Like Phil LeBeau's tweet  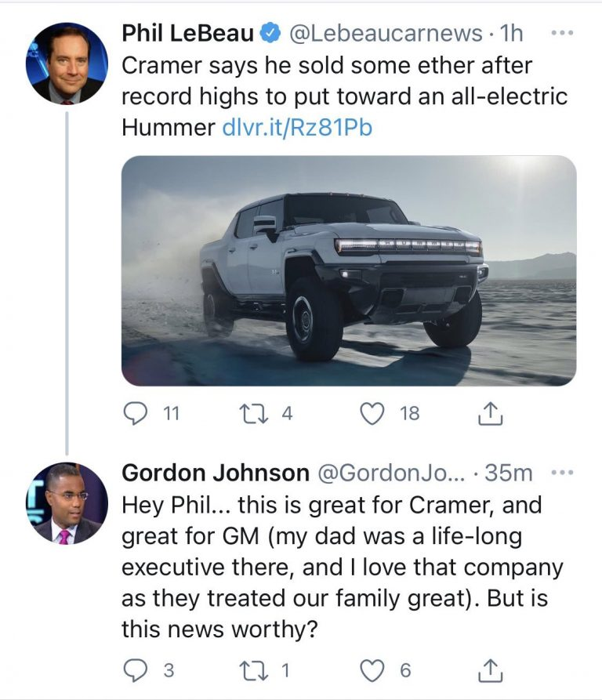(375, 413)
